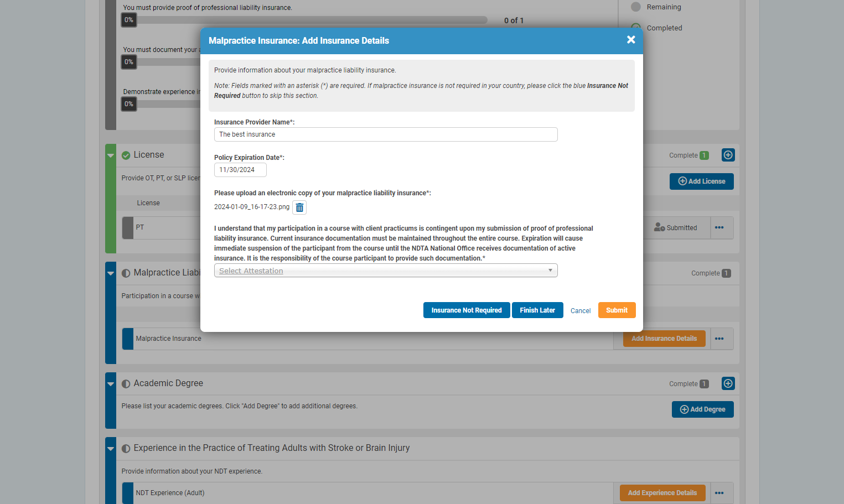This screenshot has width=844, height=504.
Task: Click the Completed legend checkmark icon
Action: pos(636,27)
